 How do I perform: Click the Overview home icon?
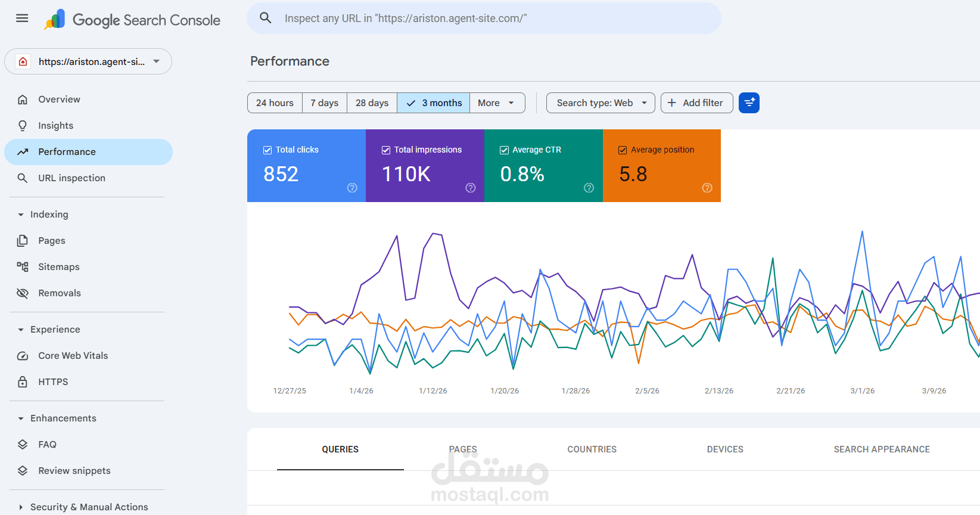[23, 100]
